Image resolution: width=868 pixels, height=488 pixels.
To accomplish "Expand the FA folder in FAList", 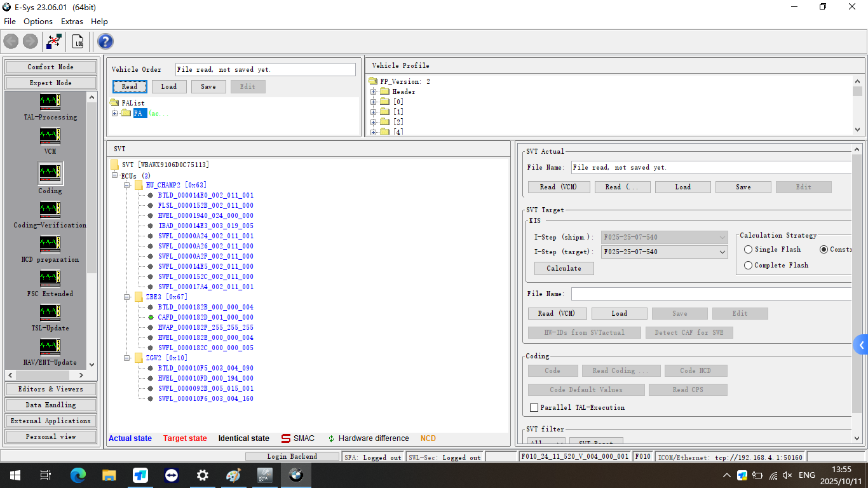I will (115, 113).
